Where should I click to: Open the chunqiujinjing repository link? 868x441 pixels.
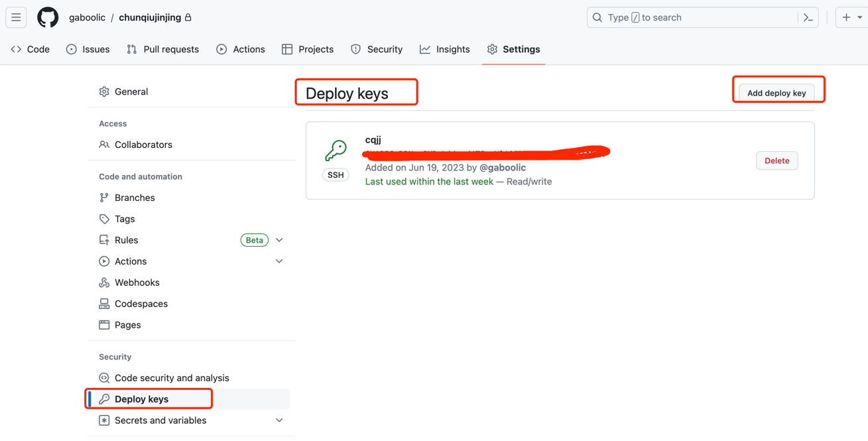coord(150,18)
